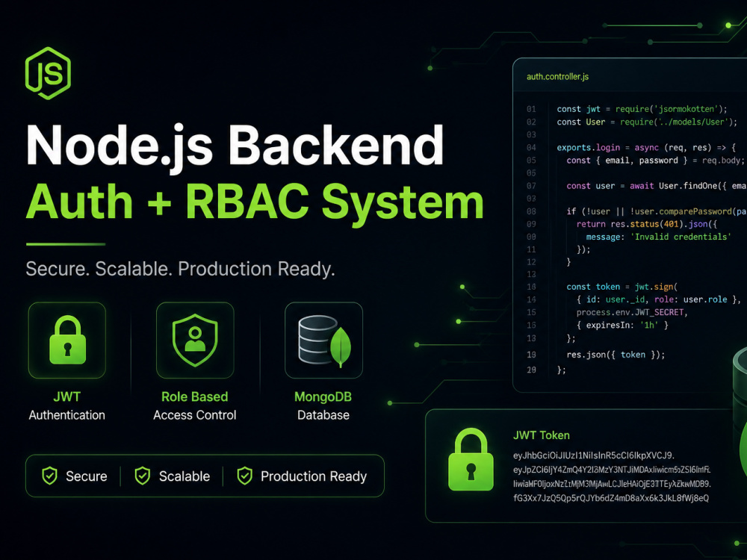Click the green 'MongoDB' label
This screenshot has width=747, height=560.
pos(323,396)
